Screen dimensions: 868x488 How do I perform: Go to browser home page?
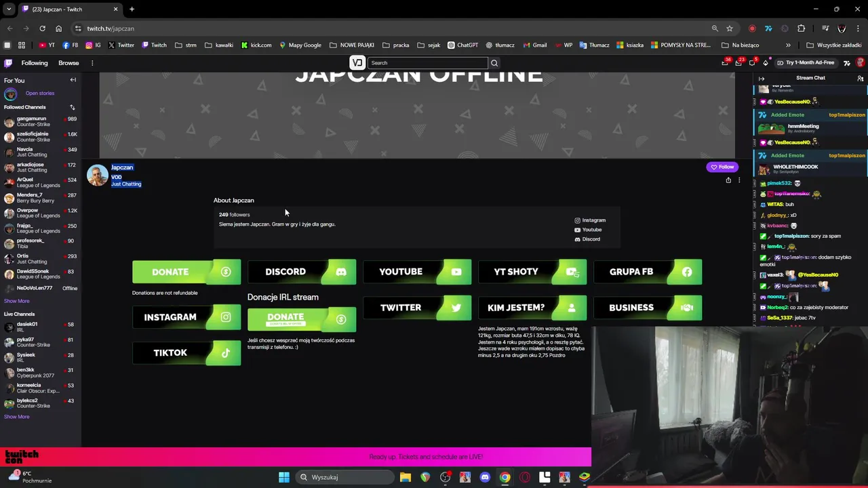(x=59, y=28)
